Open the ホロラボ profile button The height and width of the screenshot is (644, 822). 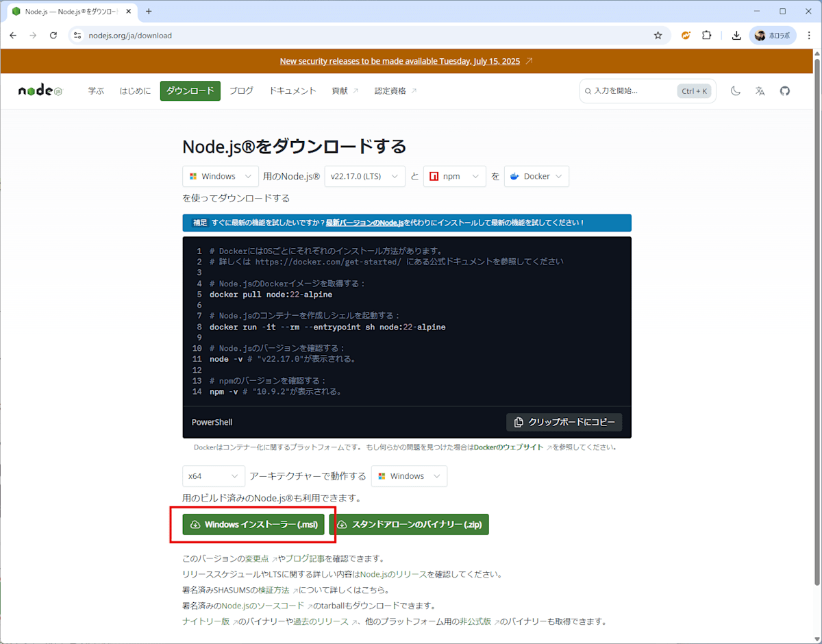[772, 36]
